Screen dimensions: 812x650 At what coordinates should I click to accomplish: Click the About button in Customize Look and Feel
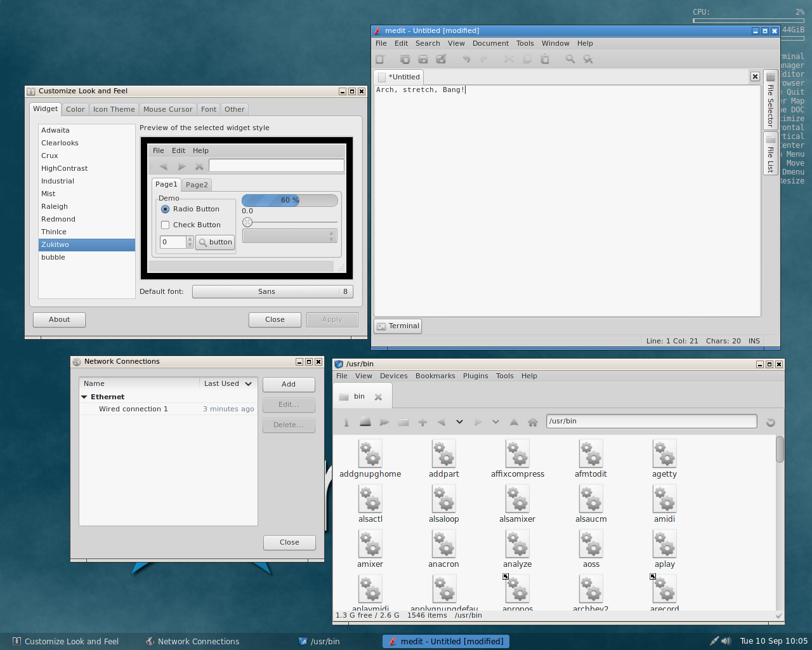pos(59,319)
